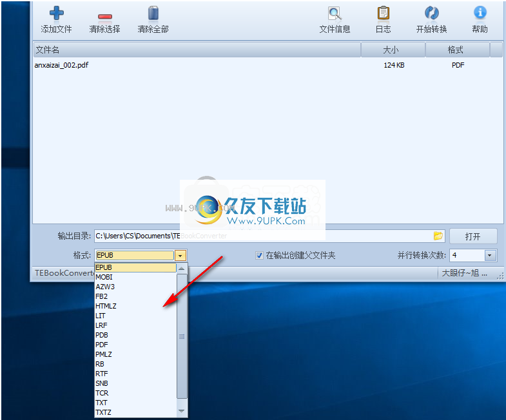
Task: Select RTF in the format list
Action: coord(135,374)
